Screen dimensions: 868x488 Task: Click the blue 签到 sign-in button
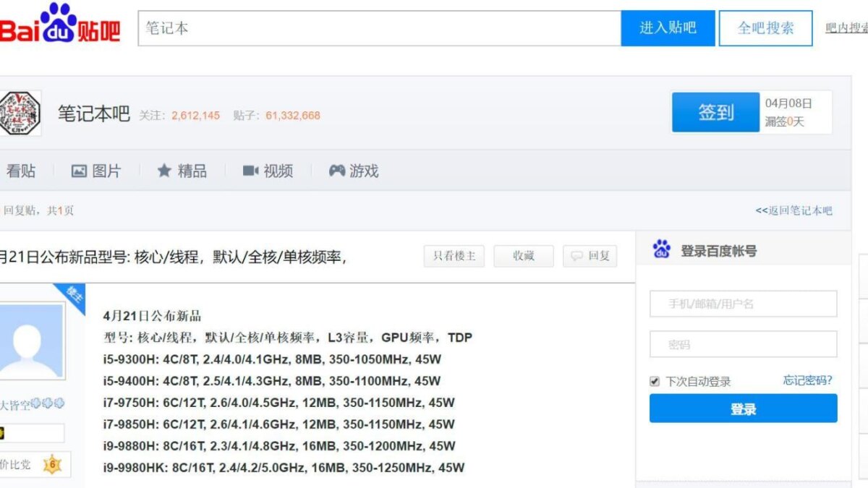coord(715,112)
